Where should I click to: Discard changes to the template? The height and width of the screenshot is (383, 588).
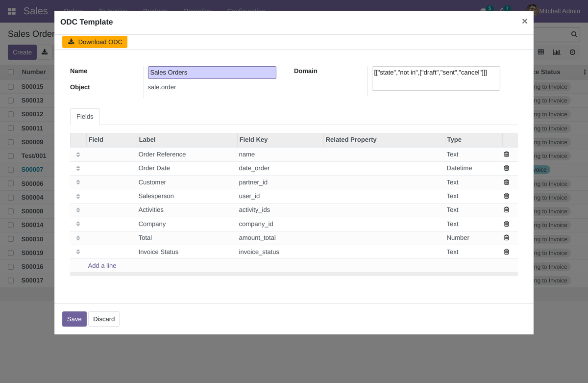104,319
